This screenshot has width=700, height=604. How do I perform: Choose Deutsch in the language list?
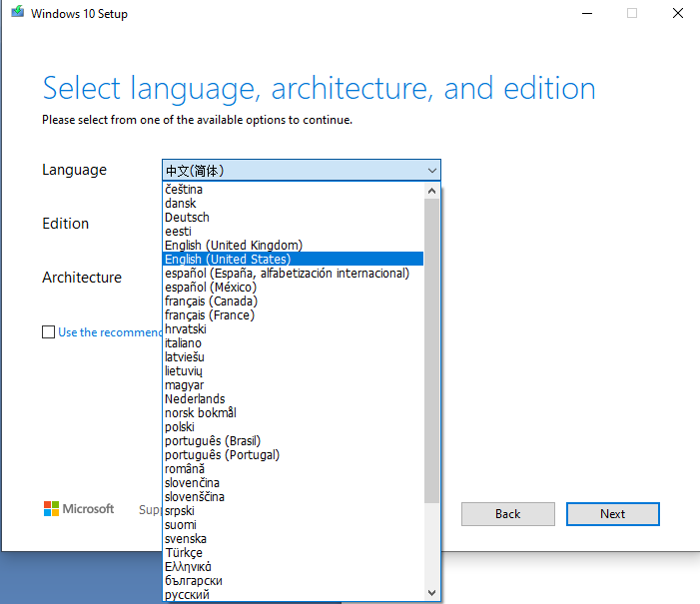coord(293,218)
